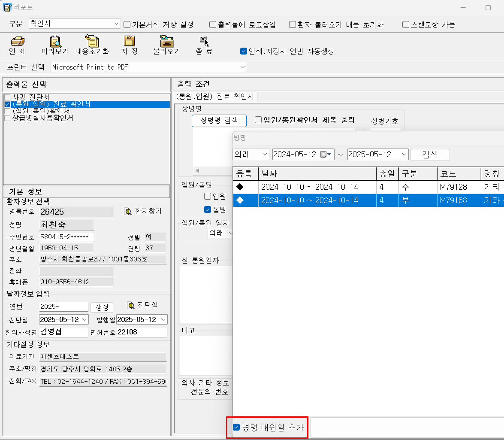Click the 연번 input field

pyautogui.click(x=63, y=306)
